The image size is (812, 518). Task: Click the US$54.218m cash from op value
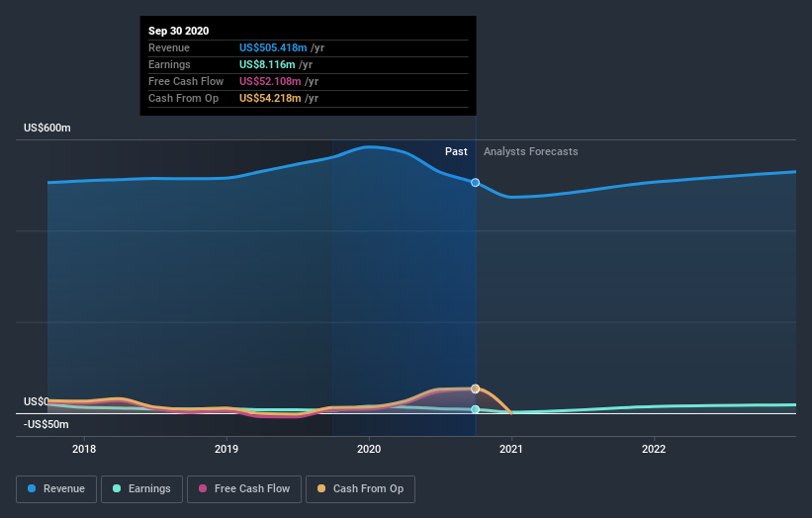(270, 98)
